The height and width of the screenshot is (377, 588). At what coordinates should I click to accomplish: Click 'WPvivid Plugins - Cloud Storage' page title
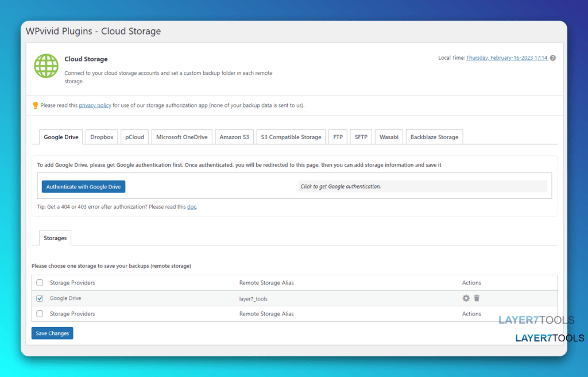point(93,31)
